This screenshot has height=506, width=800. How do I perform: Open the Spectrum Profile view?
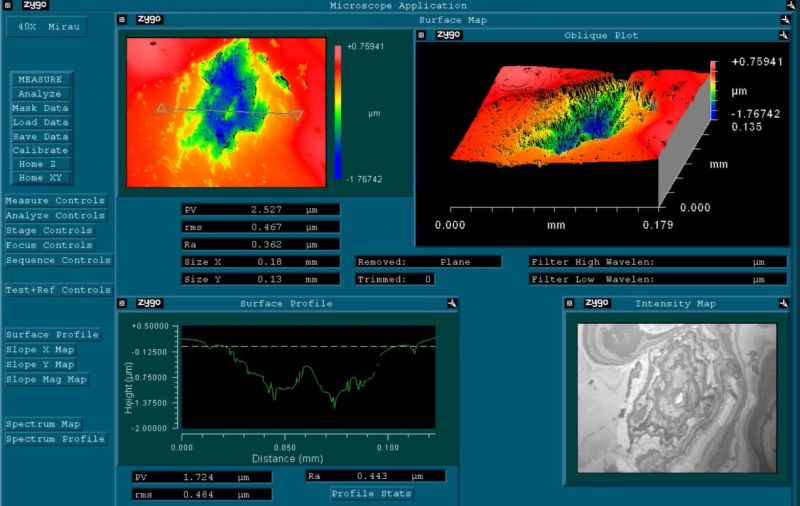[x=55, y=439]
